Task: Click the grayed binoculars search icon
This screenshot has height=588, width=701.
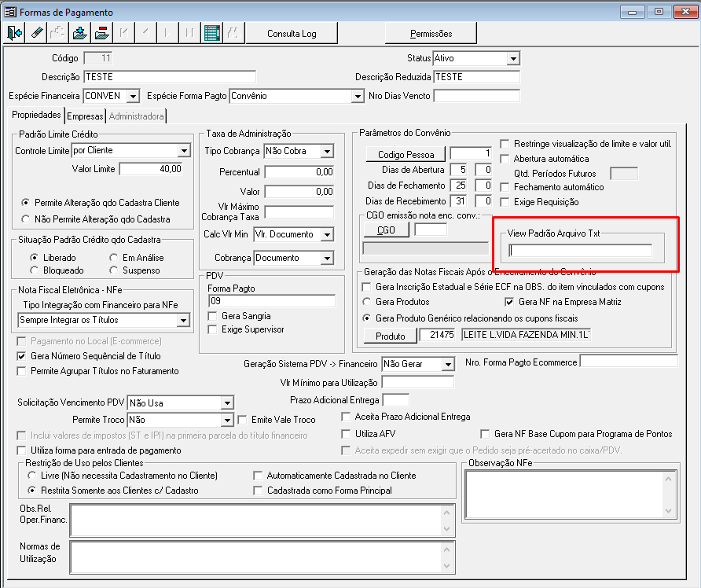Action: point(233,33)
